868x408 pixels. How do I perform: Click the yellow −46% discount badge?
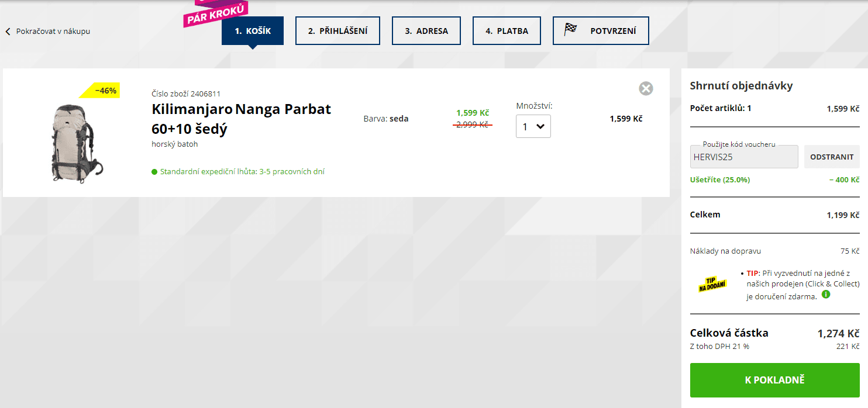click(101, 91)
